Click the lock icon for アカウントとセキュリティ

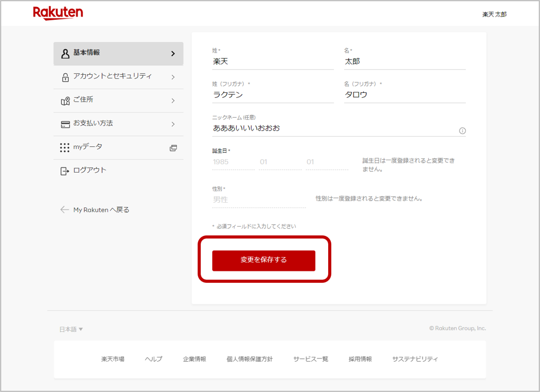click(65, 77)
